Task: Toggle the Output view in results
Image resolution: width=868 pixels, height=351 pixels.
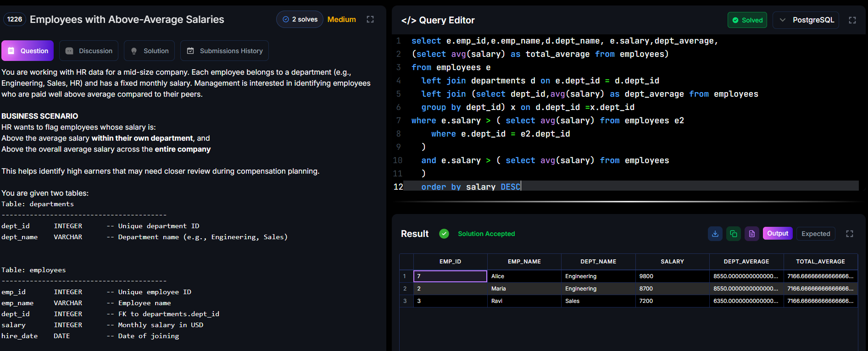Action: click(778, 233)
